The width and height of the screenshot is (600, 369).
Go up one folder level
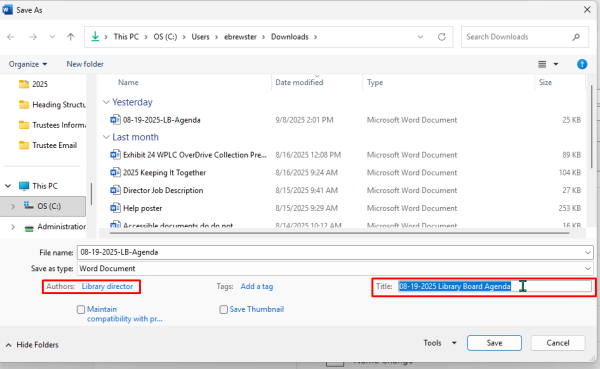(70, 37)
